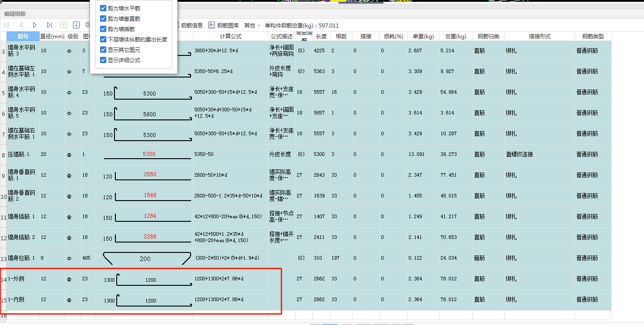Select the 公式描述 column header
Viewport: 644px width, 325px height.
pos(282,37)
